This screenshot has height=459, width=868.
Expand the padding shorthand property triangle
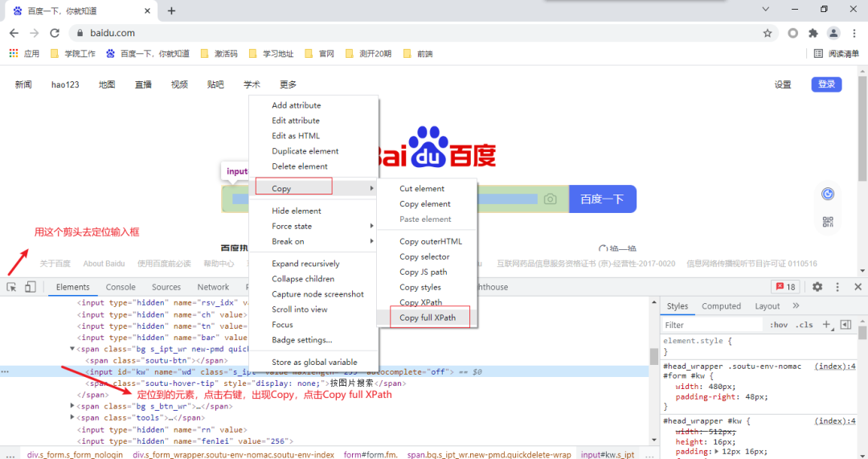coord(717,451)
